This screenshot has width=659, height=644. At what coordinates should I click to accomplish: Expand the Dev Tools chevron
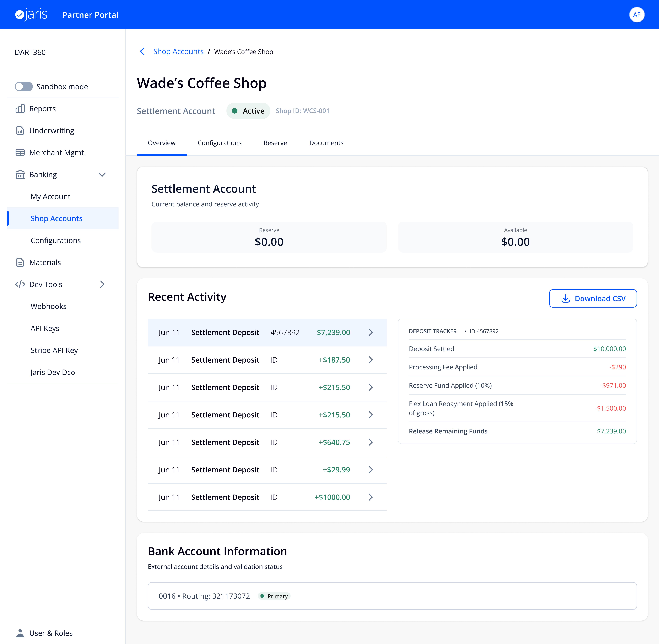coord(102,284)
